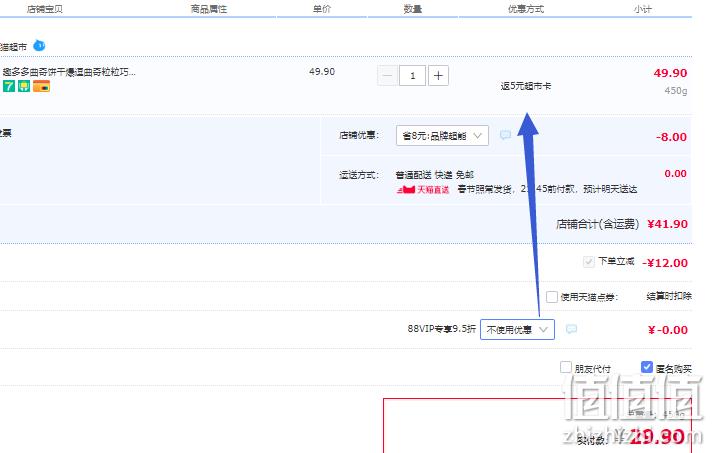The image size is (712, 453).
Task: Click the quantity input field showing 1
Action: coord(412,75)
